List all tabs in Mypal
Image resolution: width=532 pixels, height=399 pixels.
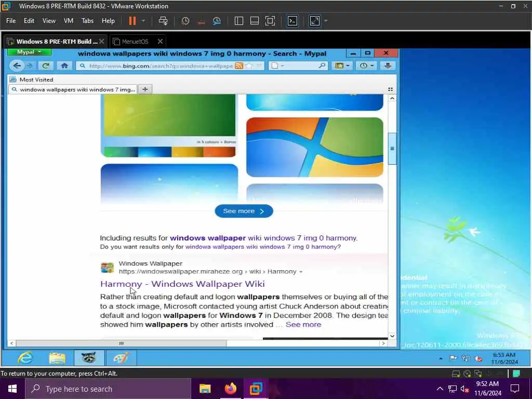(390, 89)
